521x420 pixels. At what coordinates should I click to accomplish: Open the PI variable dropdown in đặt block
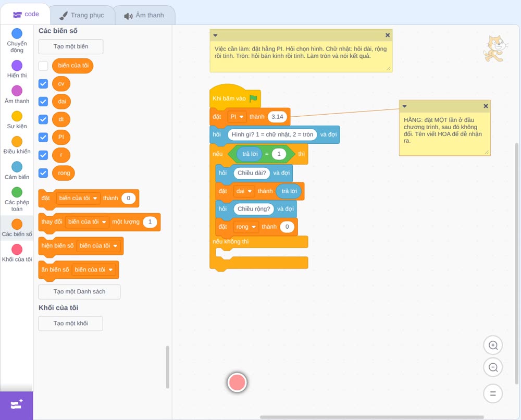(237, 117)
